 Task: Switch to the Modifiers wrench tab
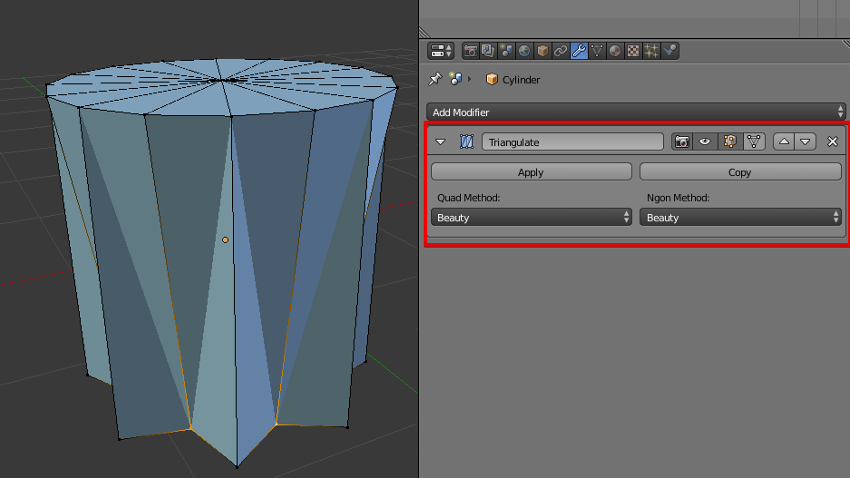(579, 50)
